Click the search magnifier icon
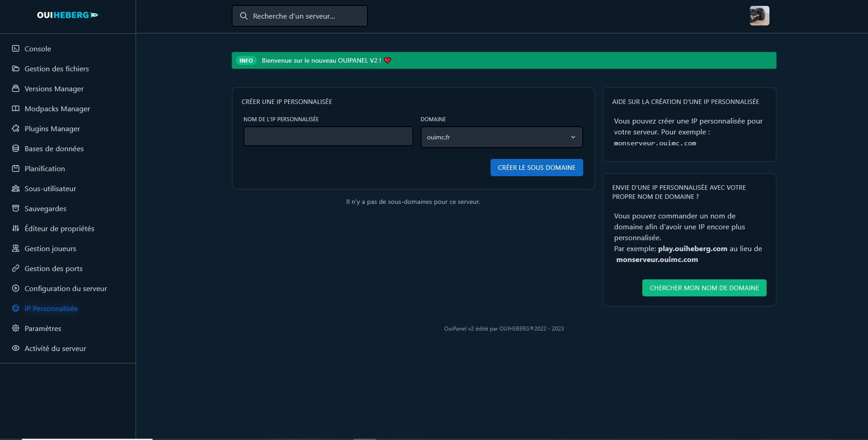Image resolution: width=868 pixels, height=440 pixels. (x=244, y=16)
